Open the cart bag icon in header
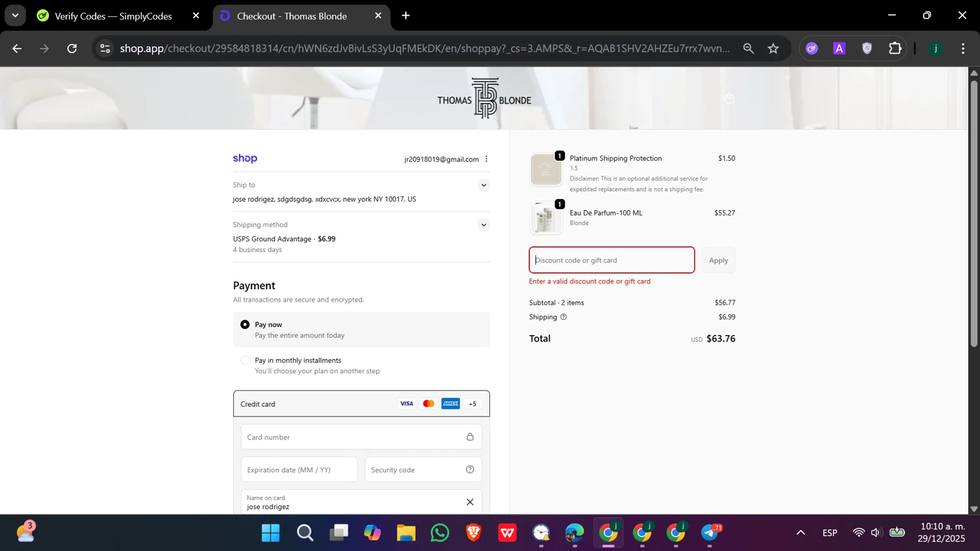Screen dimensions: 980x551 click(x=729, y=99)
